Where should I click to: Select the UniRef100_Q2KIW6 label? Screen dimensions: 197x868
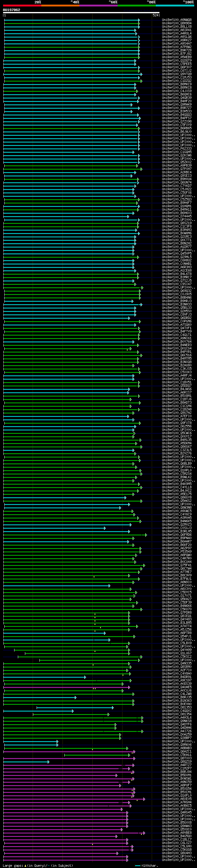click(x=177, y=155)
